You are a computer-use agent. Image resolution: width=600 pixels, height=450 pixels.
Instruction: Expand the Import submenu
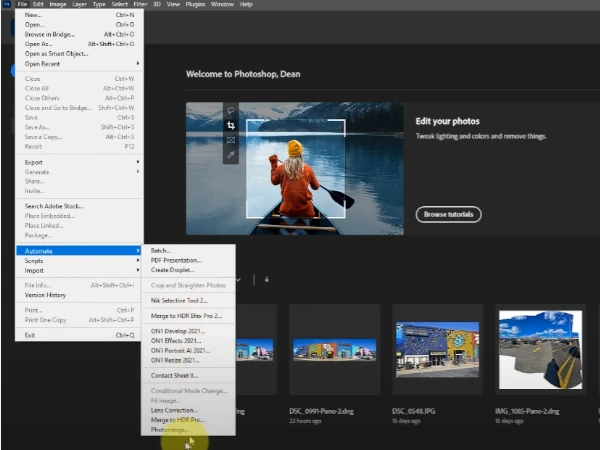[79, 271]
